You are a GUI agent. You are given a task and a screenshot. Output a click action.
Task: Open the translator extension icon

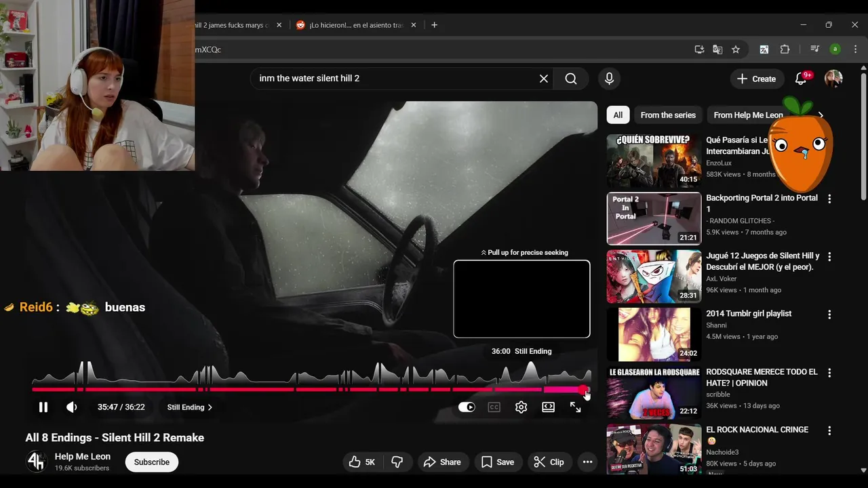pyautogui.click(x=764, y=49)
